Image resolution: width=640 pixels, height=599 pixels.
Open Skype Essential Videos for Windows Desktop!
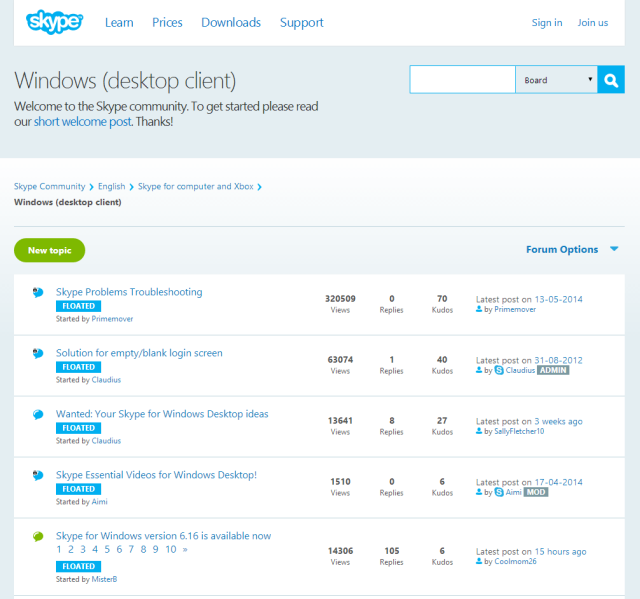click(156, 475)
